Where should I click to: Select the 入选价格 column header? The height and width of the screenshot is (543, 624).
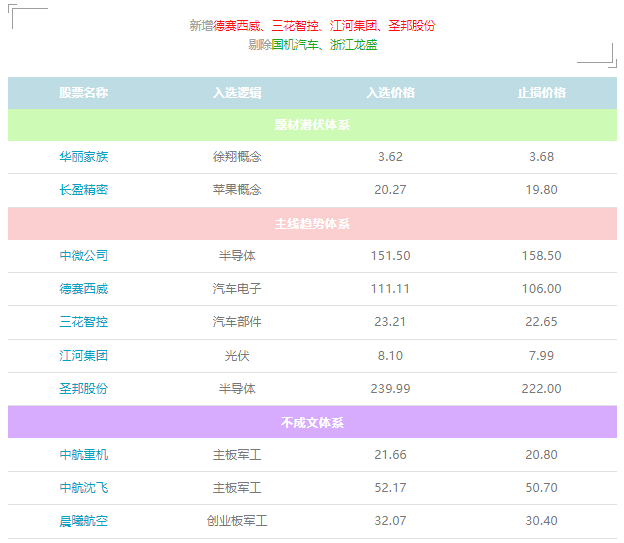390,93
